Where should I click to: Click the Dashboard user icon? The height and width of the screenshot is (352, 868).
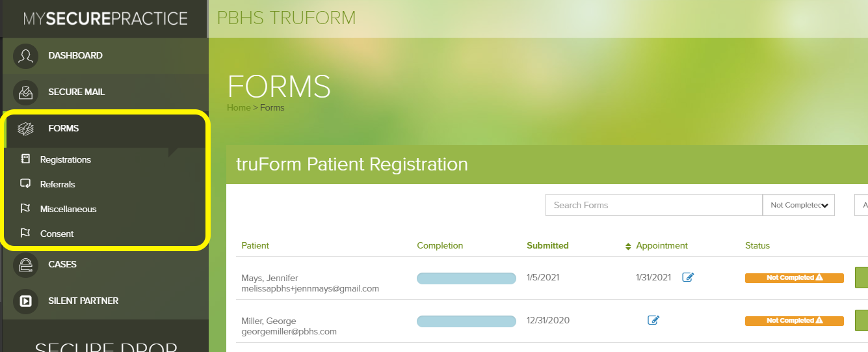26,56
